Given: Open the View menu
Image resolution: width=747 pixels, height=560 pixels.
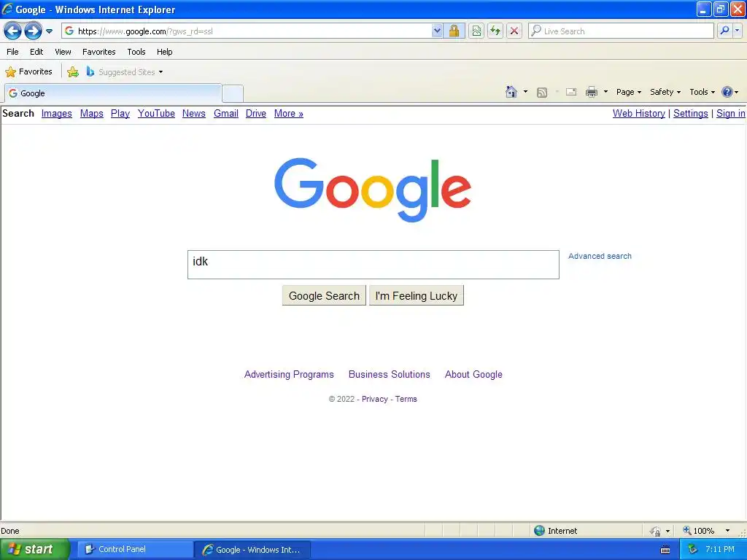Looking at the screenshot, I should click(63, 52).
